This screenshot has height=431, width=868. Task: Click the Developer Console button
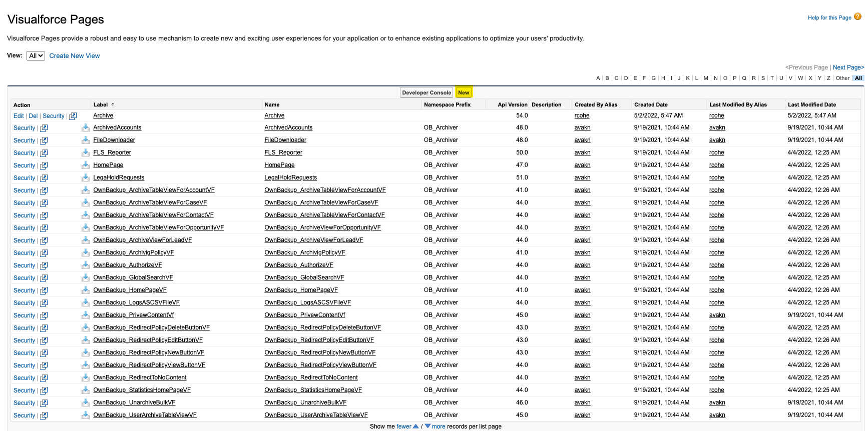[x=426, y=92]
